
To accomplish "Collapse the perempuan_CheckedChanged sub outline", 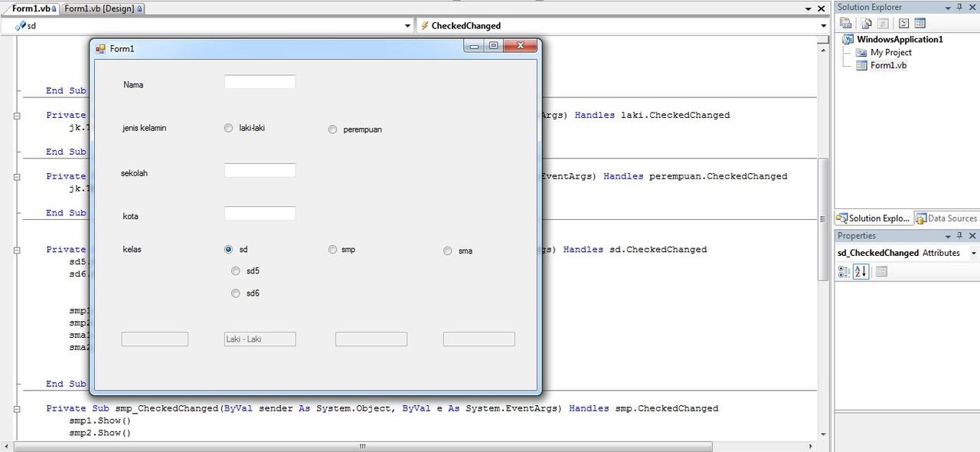I will point(16,176).
